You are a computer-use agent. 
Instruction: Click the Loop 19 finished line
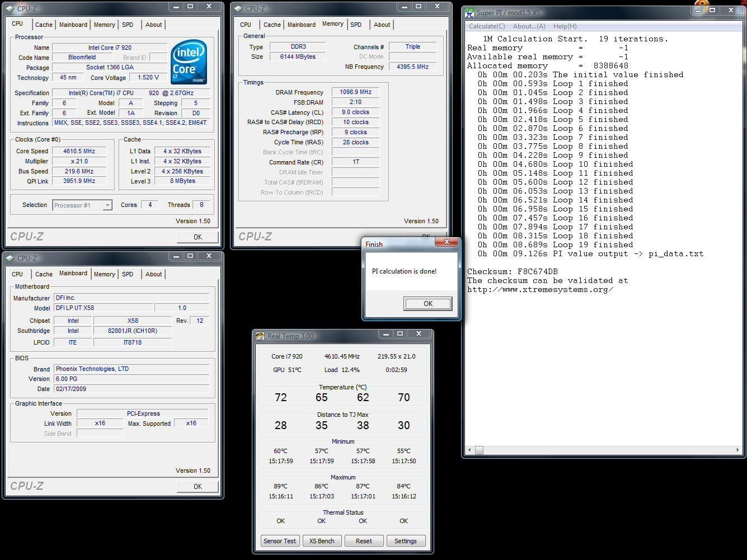pyautogui.click(x=555, y=245)
